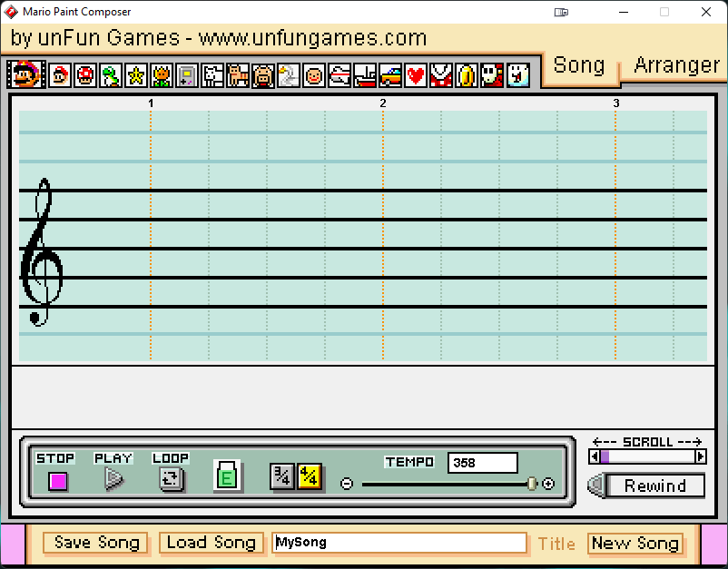Click inside the MySong title field
728x569 pixels.
click(399, 542)
